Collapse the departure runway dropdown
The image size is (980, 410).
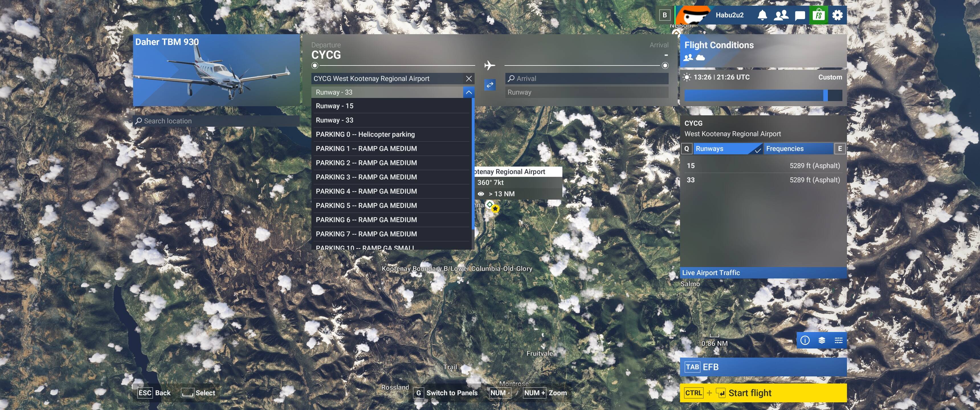(469, 93)
